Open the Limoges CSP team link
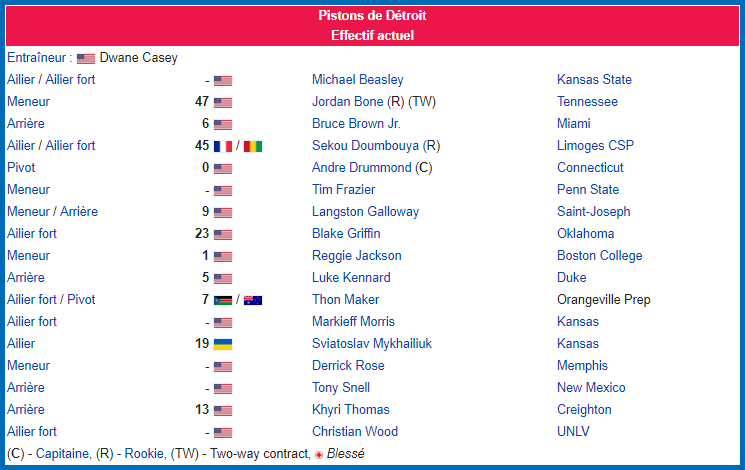Image resolution: width=745 pixels, height=470 pixels. [595, 145]
